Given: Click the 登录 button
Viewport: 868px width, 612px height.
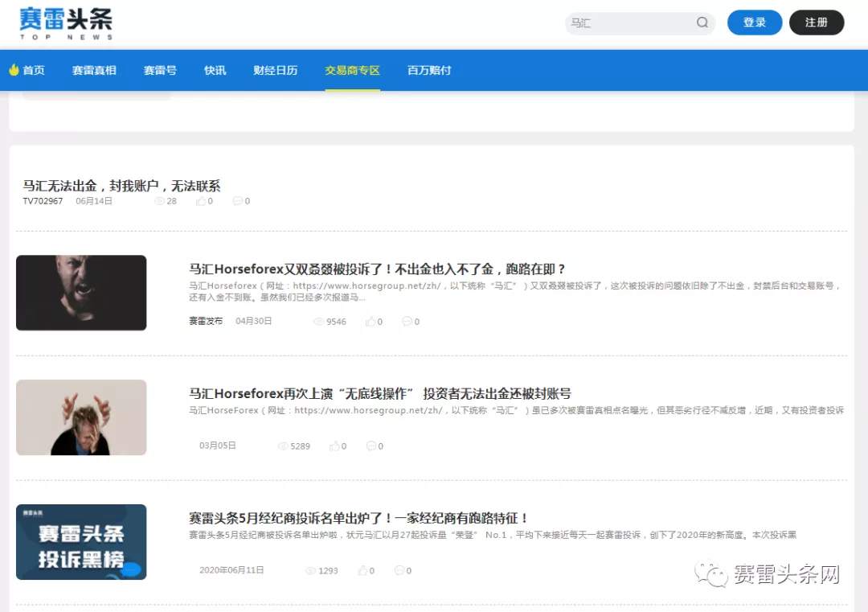Looking at the screenshot, I should (754, 23).
